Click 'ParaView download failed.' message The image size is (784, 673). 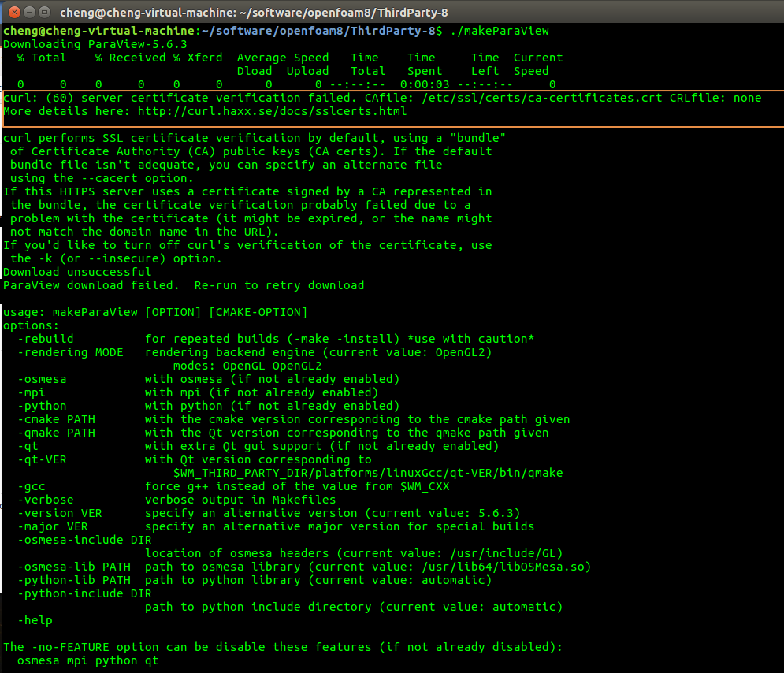91,285
